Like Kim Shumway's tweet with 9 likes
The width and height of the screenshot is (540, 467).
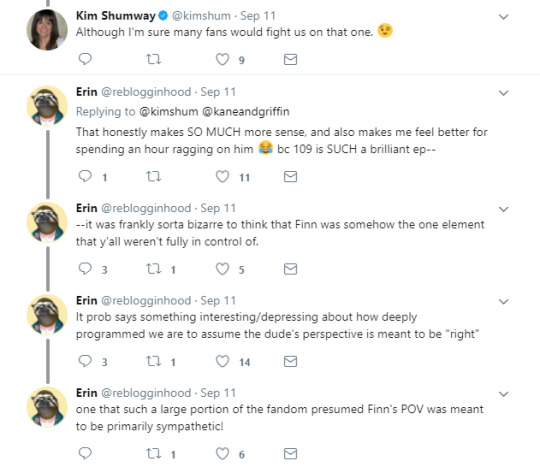[222, 59]
